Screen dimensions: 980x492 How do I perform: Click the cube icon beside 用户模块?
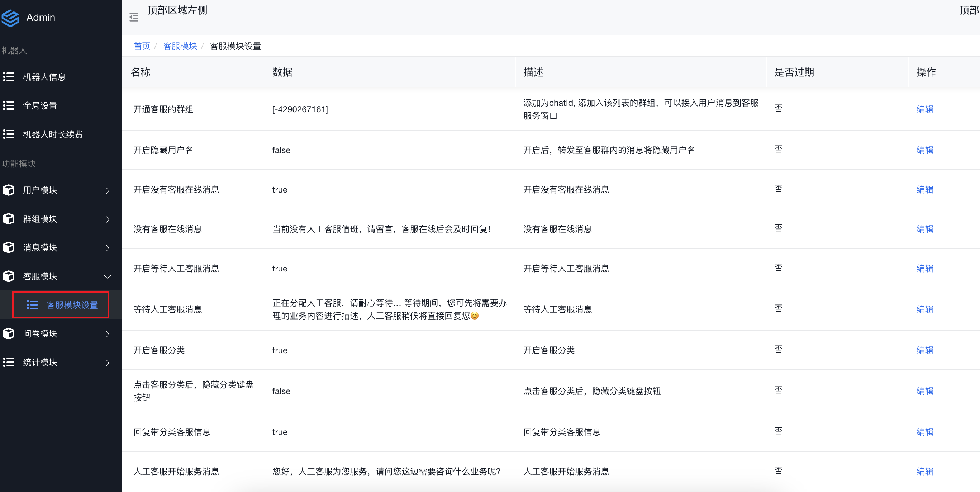[9, 190]
